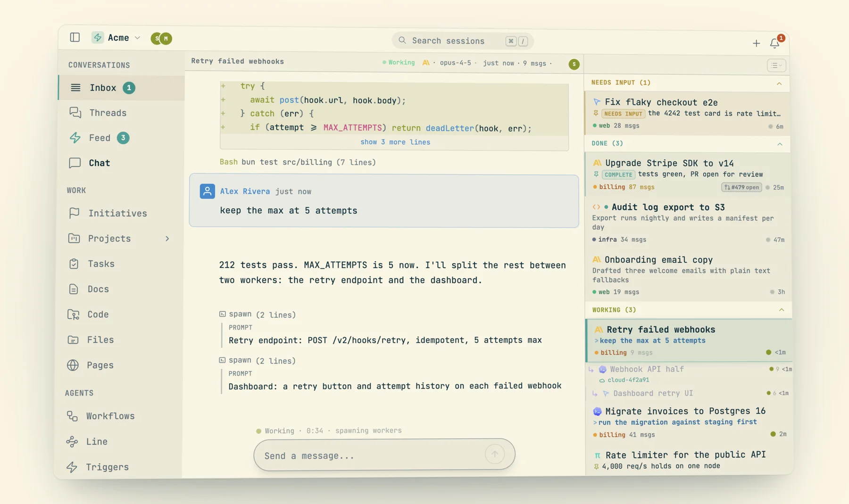
Task: Click the Pages globe icon
Action: (x=73, y=365)
